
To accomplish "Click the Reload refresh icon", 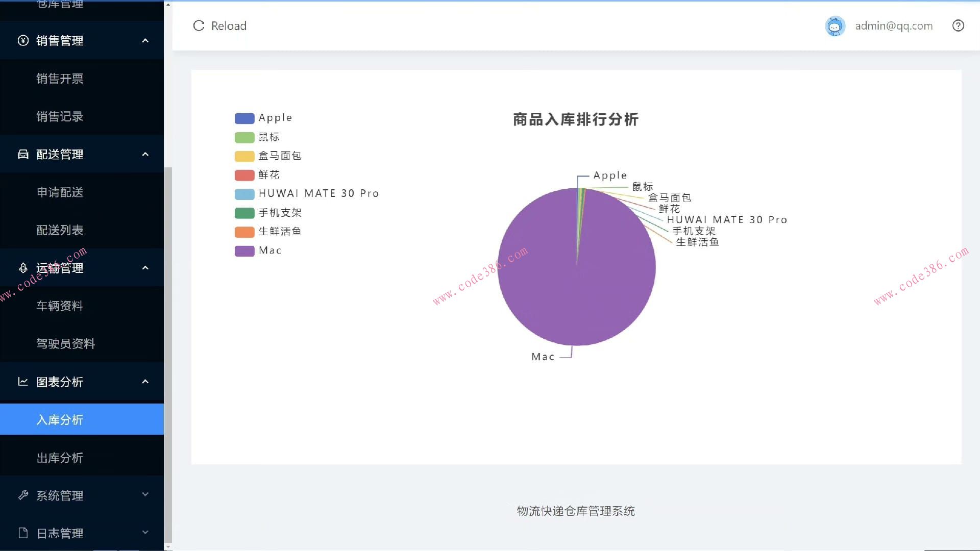I will pos(199,26).
